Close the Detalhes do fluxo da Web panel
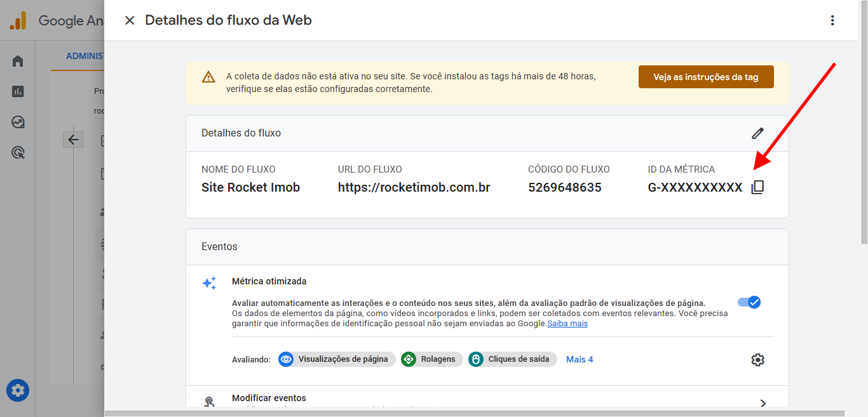 click(x=130, y=20)
